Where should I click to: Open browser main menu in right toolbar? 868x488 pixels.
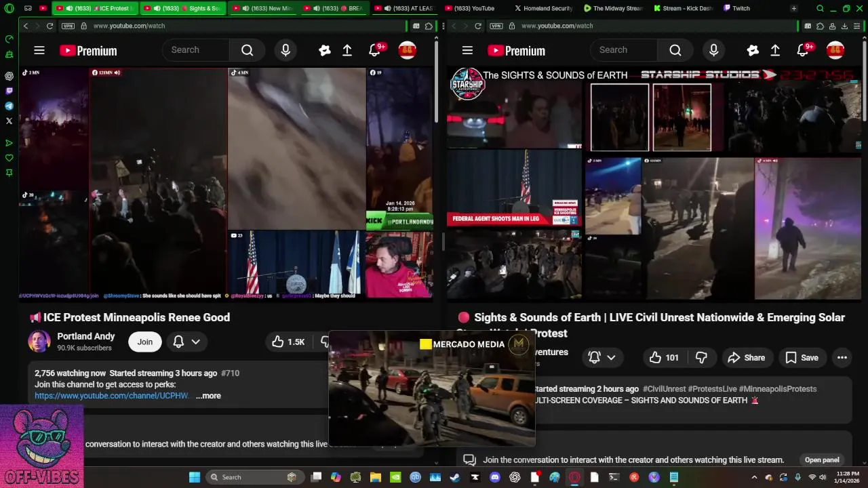(x=857, y=26)
